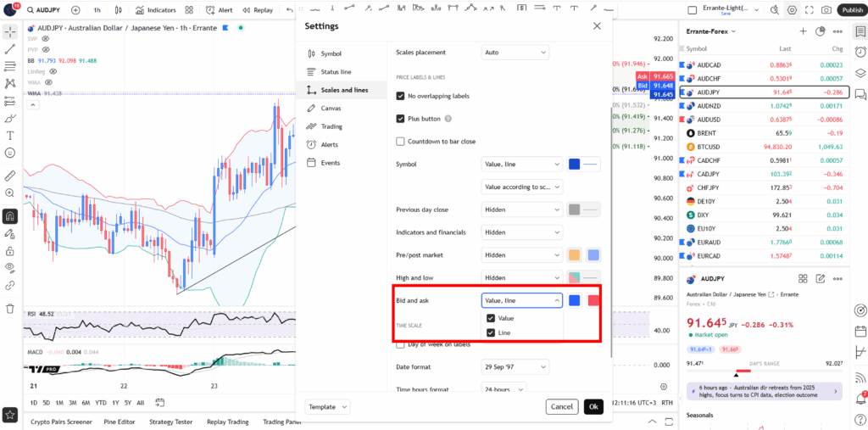Open the layout grid templates
This screenshot has height=430, width=868.
point(189,10)
